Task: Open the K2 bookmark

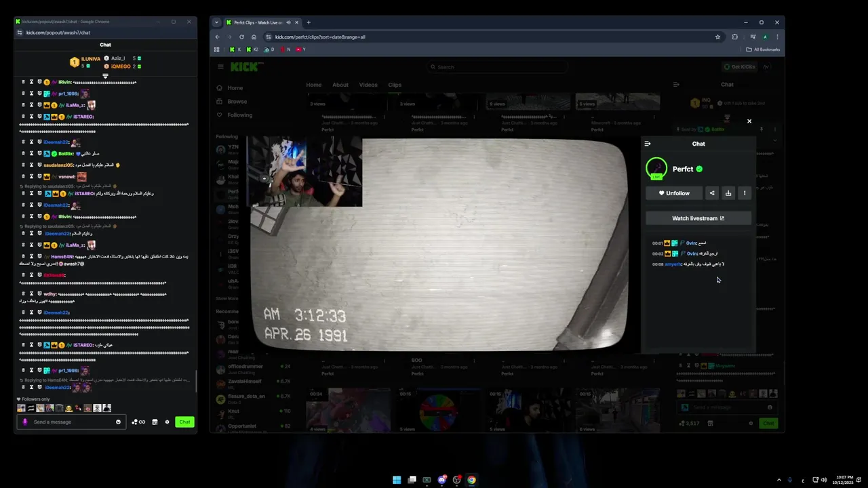Action: tap(252, 49)
